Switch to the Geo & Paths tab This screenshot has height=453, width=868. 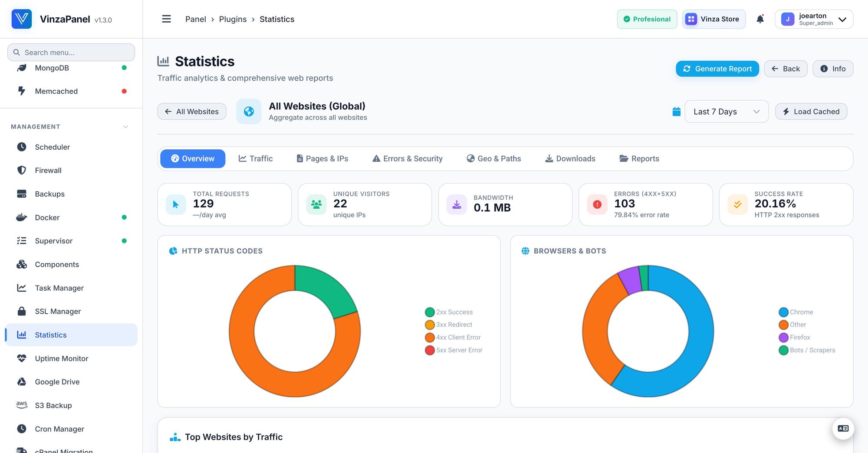pos(494,158)
